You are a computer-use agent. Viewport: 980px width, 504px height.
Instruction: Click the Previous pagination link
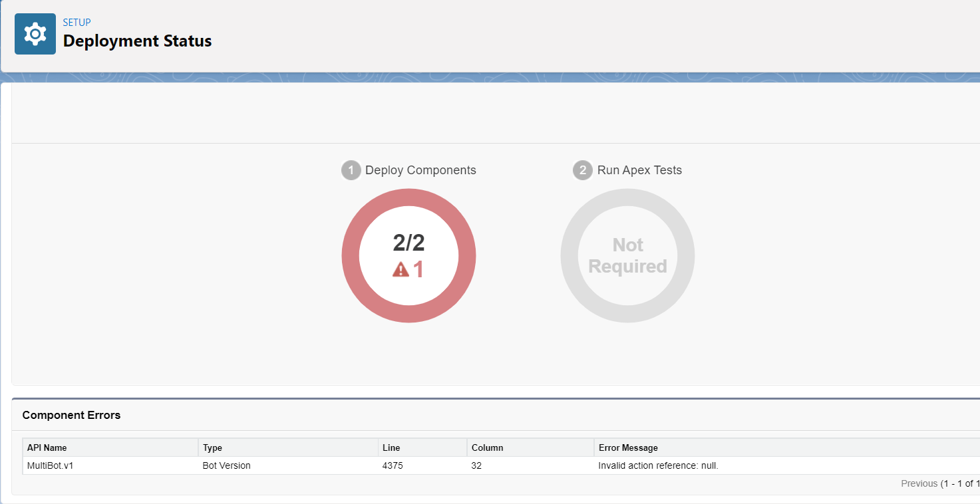pyautogui.click(x=919, y=483)
